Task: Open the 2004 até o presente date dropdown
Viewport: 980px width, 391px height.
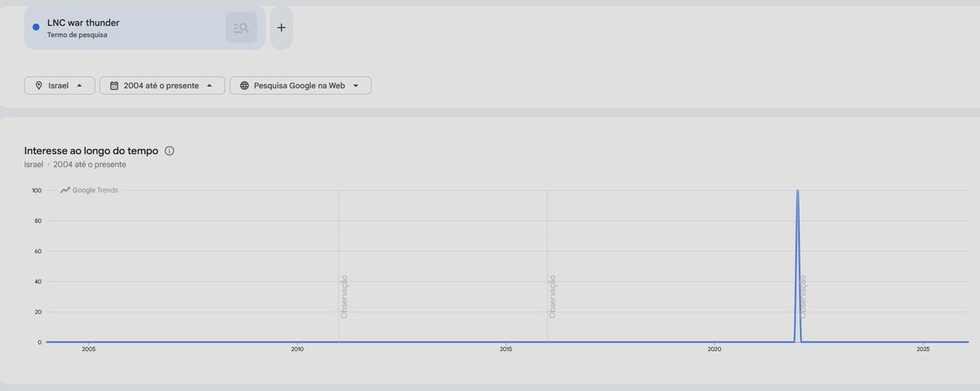Action: 163,86
